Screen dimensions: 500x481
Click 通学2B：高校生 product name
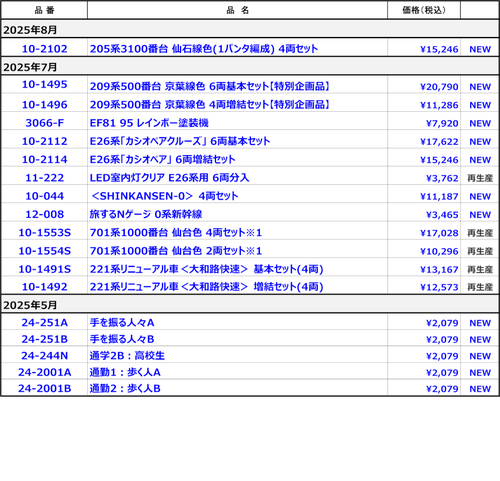coord(127,356)
